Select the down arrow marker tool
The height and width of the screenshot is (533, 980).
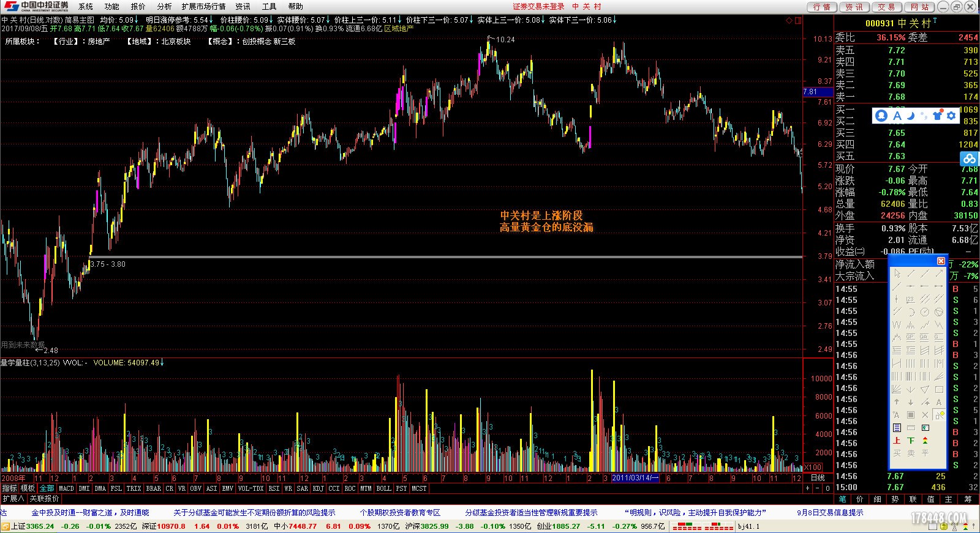tap(911, 402)
